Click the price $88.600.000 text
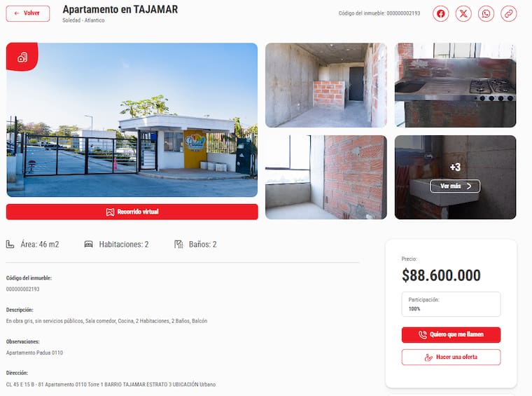Viewport: 532px width, 396px height. (x=441, y=275)
